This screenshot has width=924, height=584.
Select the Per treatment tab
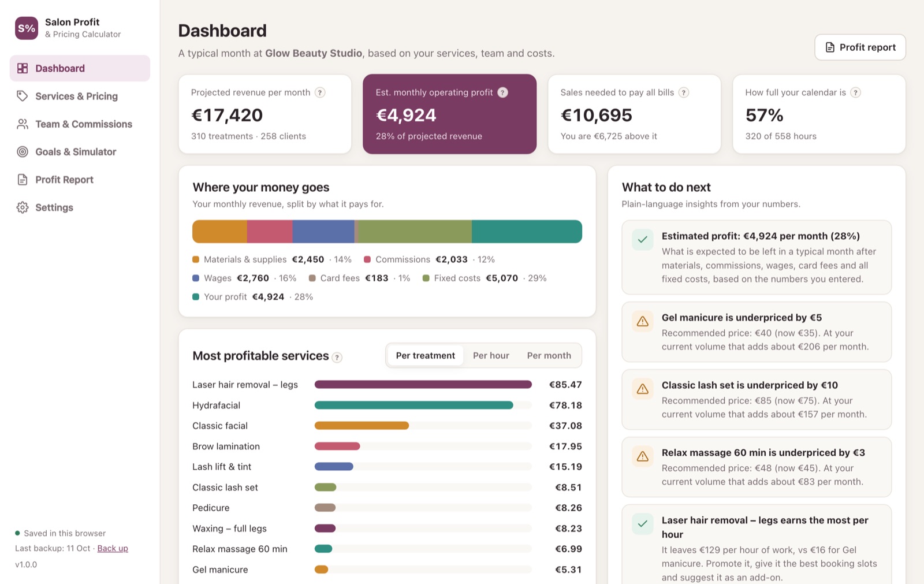(426, 356)
